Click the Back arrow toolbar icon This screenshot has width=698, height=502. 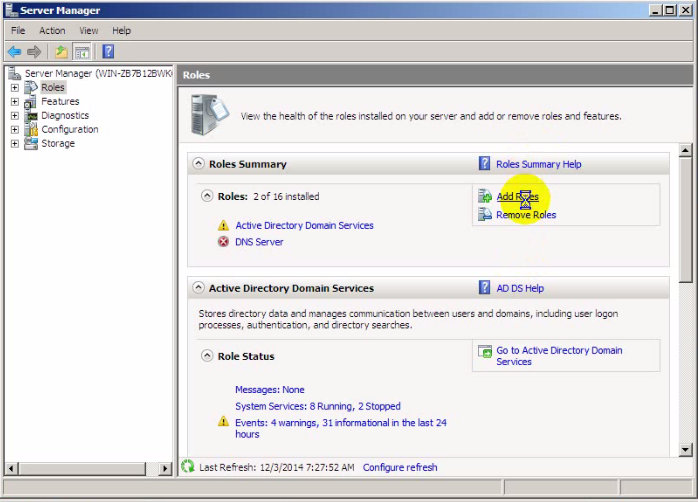14,52
